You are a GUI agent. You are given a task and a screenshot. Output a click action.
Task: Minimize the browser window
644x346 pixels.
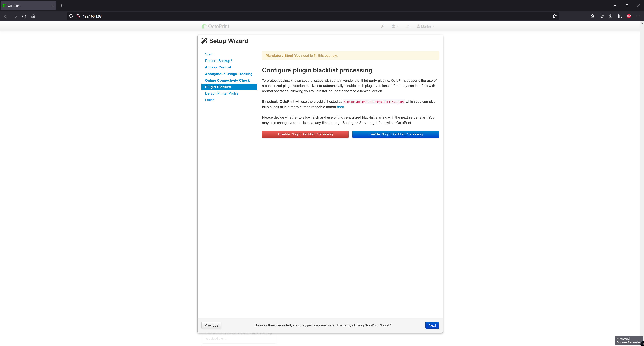point(615,6)
